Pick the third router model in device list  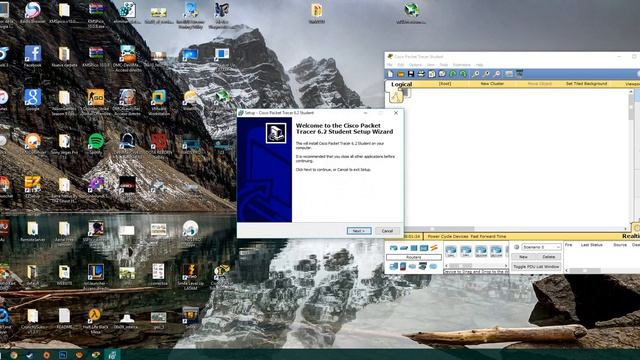(481, 251)
